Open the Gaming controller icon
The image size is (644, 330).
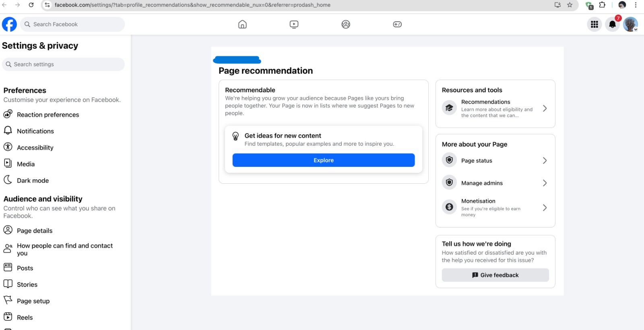[397, 25]
